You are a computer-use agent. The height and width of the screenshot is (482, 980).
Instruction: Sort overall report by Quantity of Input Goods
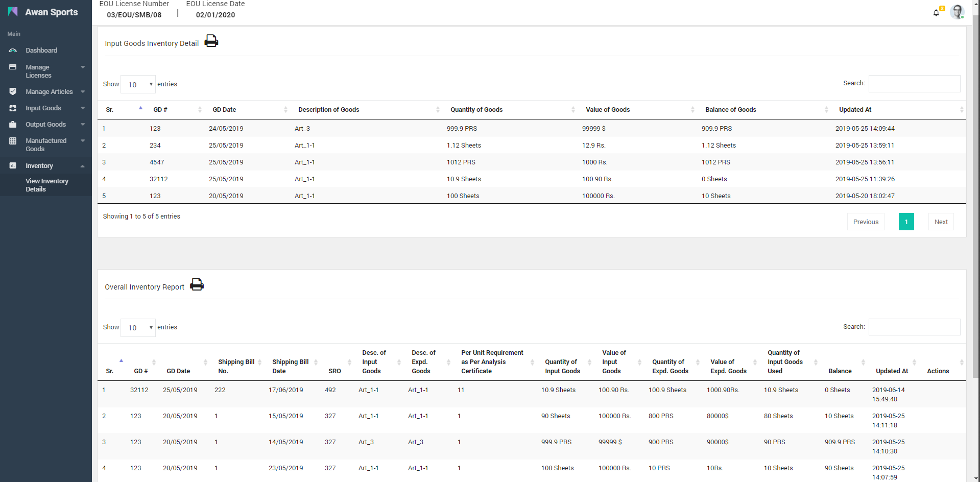(565, 362)
